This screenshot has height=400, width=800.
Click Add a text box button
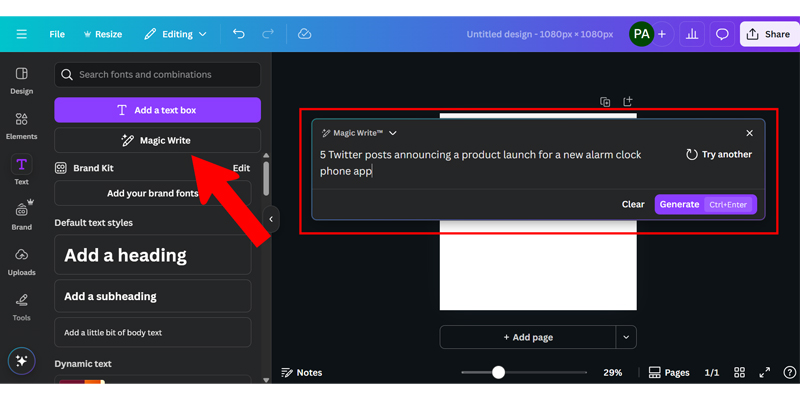tap(158, 110)
